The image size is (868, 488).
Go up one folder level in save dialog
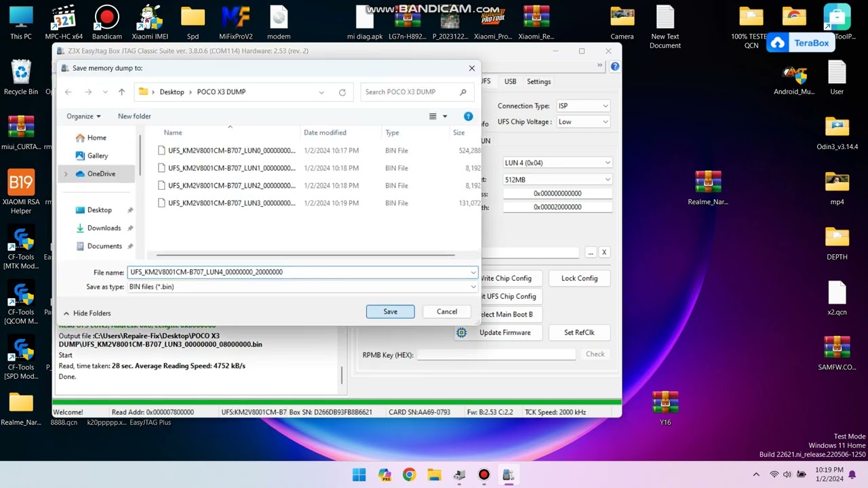click(121, 92)
